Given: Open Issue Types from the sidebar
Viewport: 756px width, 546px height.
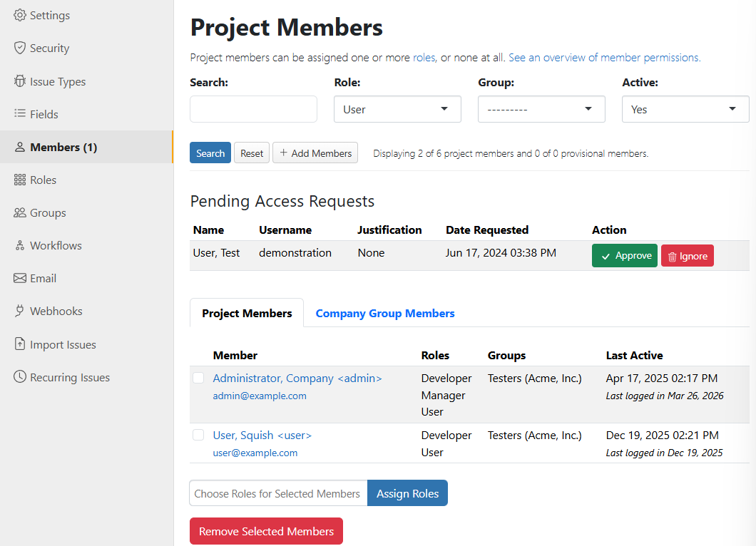Looking at the screenshot, I should click(20, 81).
